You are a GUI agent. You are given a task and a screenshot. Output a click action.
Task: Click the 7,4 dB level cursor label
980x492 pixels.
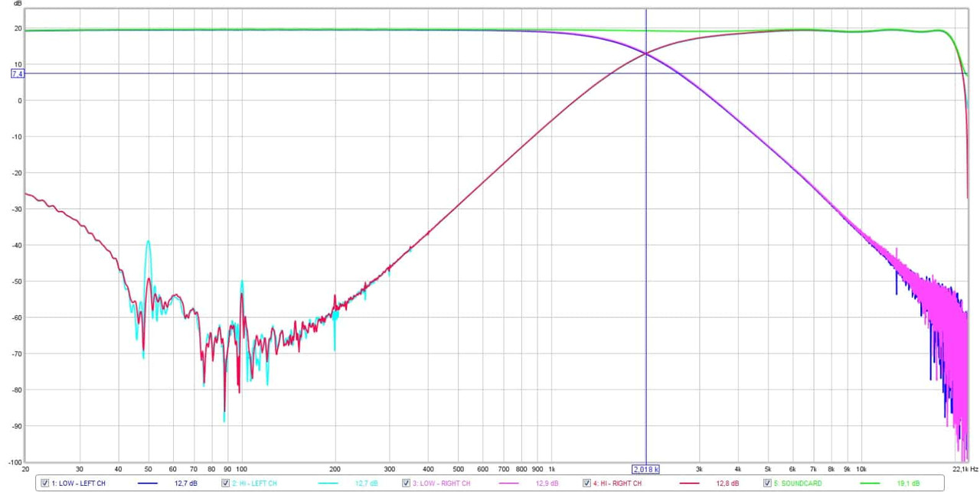[18, 73]
